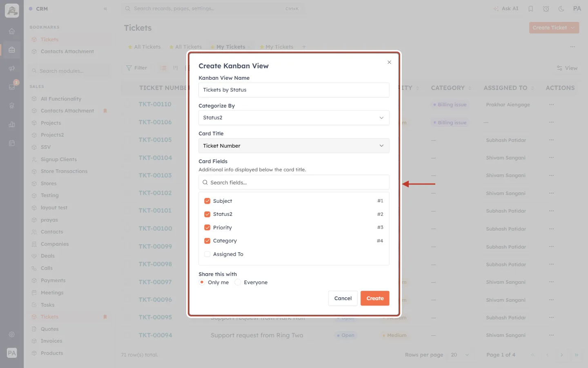Viewport: 588px width, 368px height.
Task: Open the Categorize By dropdown
Action: pyautogui.click(x=294, y=118)
